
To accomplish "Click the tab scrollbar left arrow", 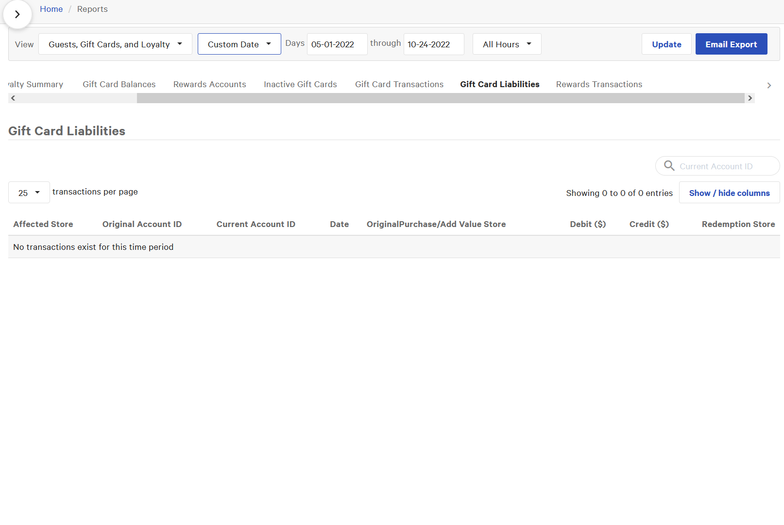I will pos(12,98).
